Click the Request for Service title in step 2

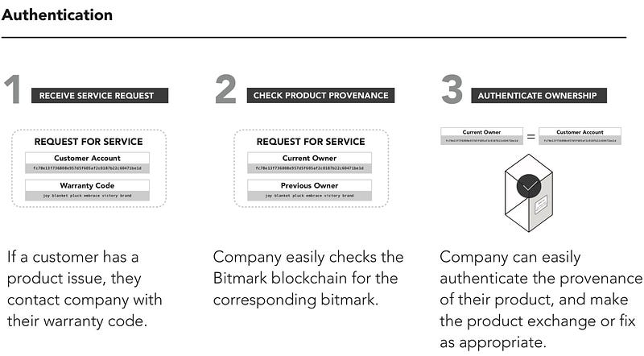[x=311, y=142]
